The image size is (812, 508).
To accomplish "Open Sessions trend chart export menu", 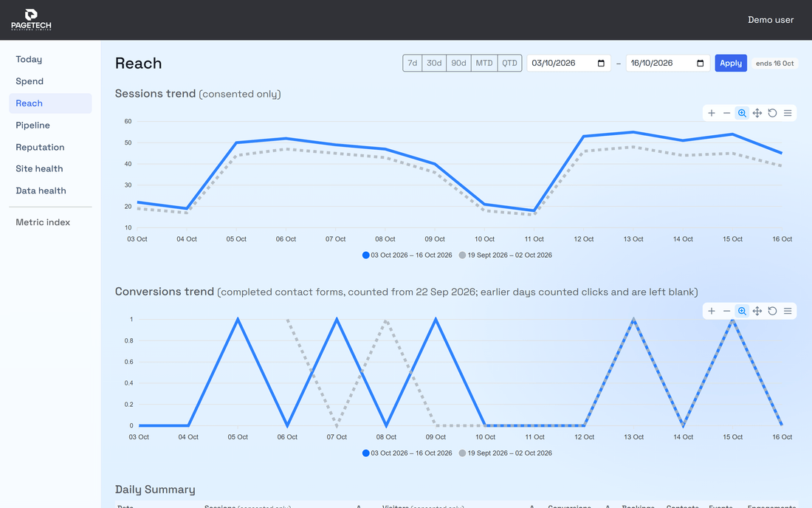I will (x=788, y=113).
